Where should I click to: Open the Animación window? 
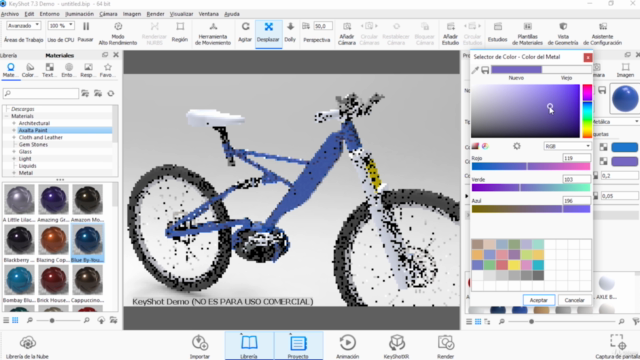(x=347, y=347)
